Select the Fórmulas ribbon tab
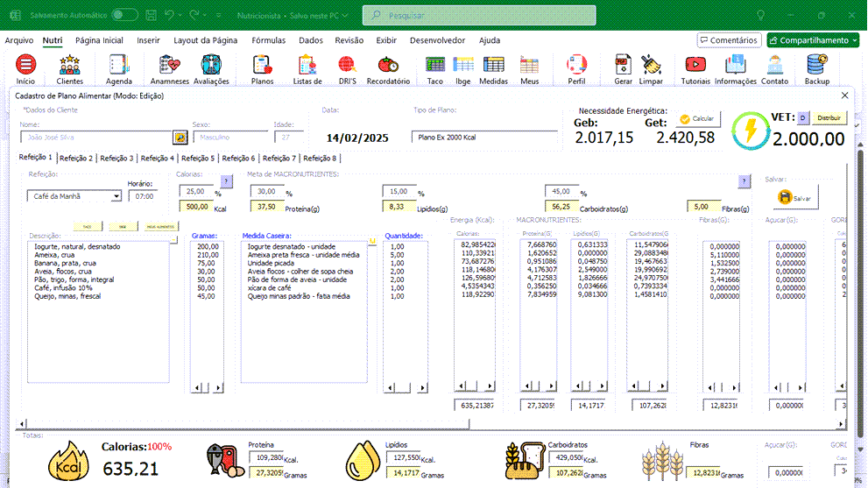The width and height of the screenshot is (868, 488). click(x=269, y=40)
